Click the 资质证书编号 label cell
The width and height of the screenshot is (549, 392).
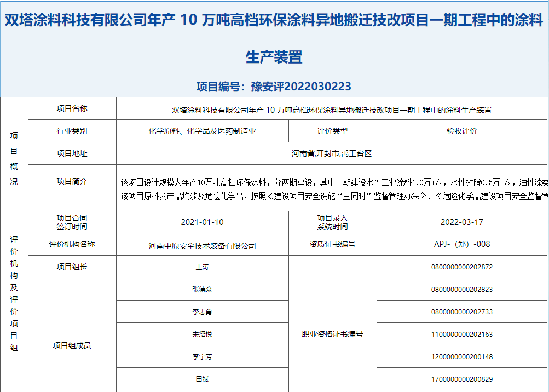coord(333,244)
